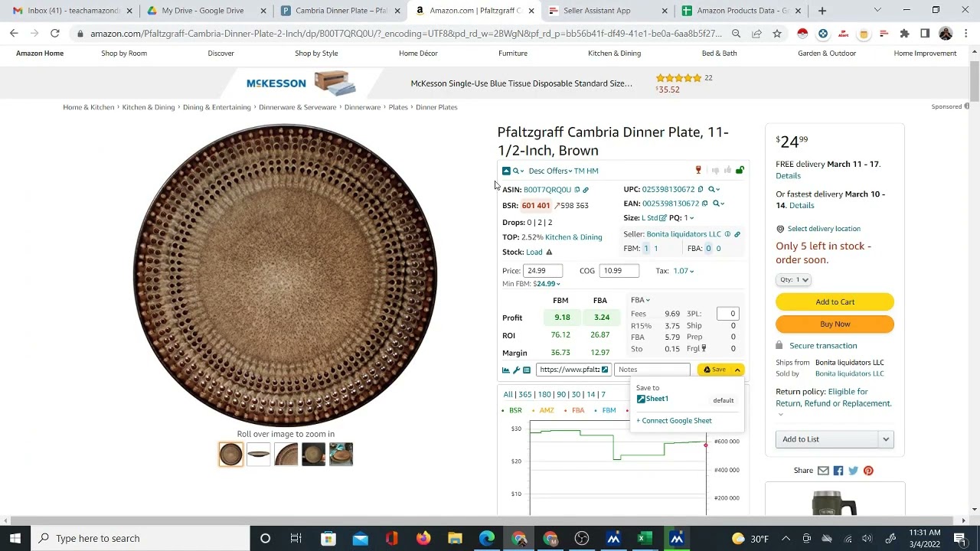Click the Notes input field
The image size is (980, 551).
pyautogui.click(x=652, y=370)
